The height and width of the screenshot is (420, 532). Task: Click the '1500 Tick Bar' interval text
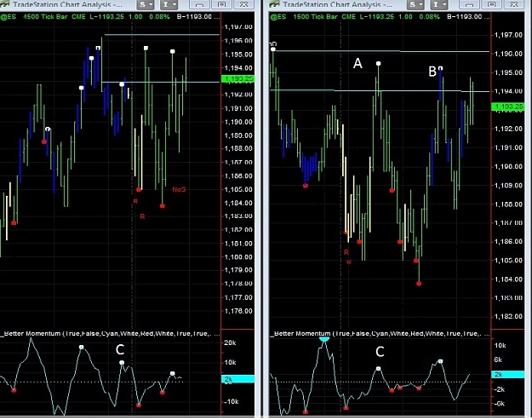click(x=315, y=17)
